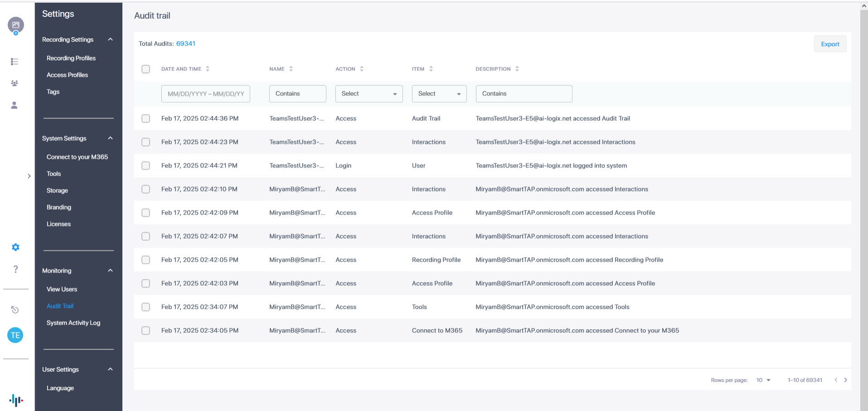Collapse the Recording Settings section
This screenshot has height=411, width=868.
pyautogui.click(x=110, y=39)
